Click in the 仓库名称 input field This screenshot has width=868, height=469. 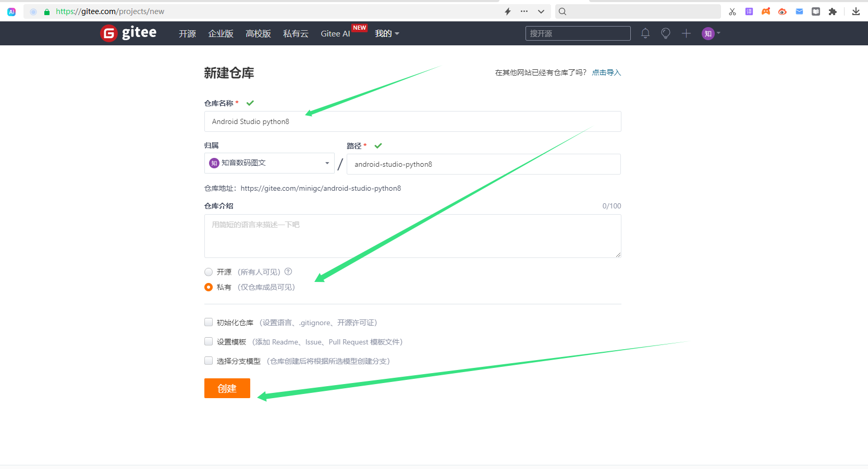tap(413, 121)
